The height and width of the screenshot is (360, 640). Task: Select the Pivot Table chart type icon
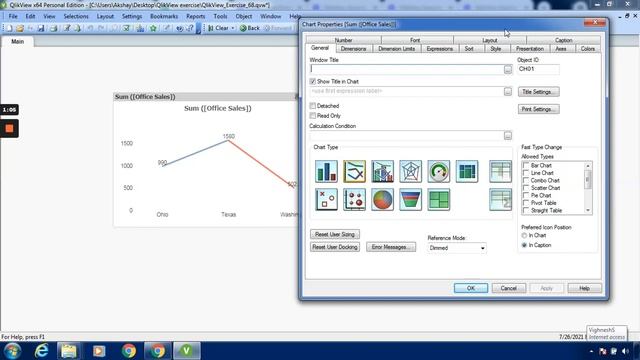click(500, 171)
